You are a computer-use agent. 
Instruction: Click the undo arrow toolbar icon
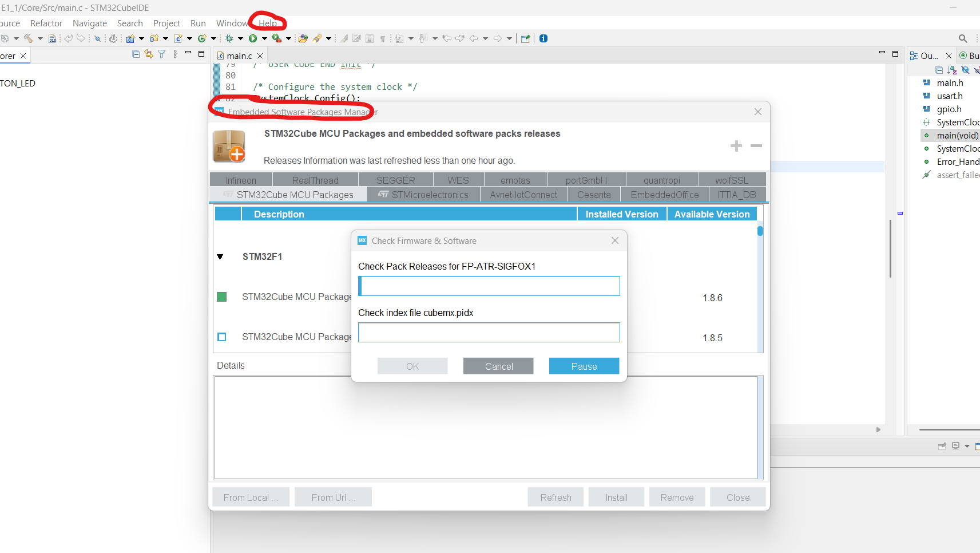(x=68, y=38)
